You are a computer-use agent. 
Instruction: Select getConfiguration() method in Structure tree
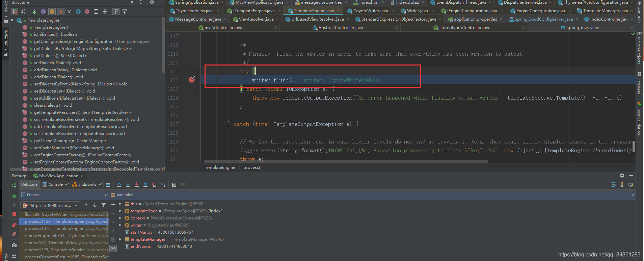(x=91, y=42)
